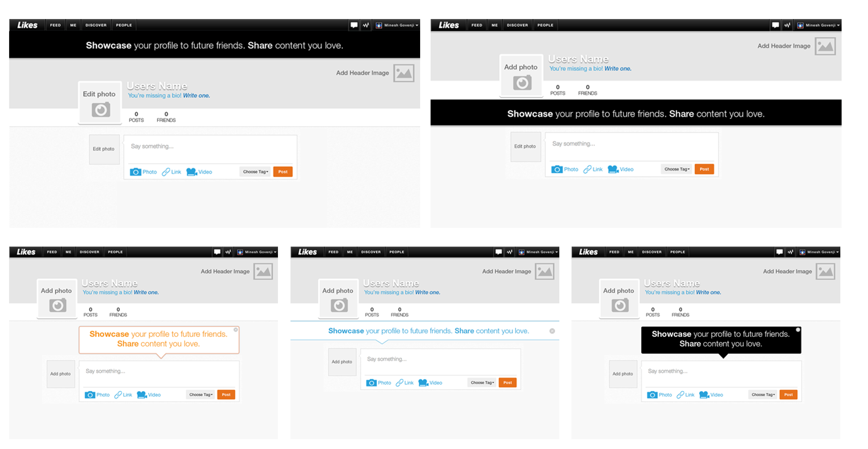Click 'Say something...' field below blue banner
Screen dimensions: 868x449
point(440,359)
